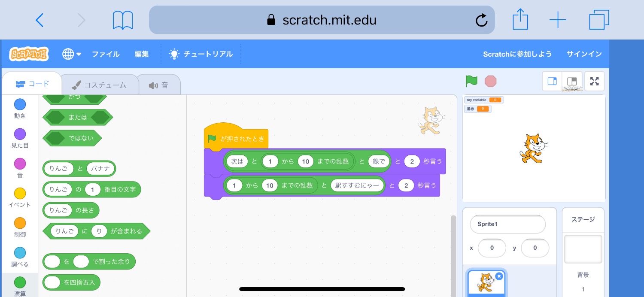Select the 制御 orange category
644x297 pixels.
[20, 227]
